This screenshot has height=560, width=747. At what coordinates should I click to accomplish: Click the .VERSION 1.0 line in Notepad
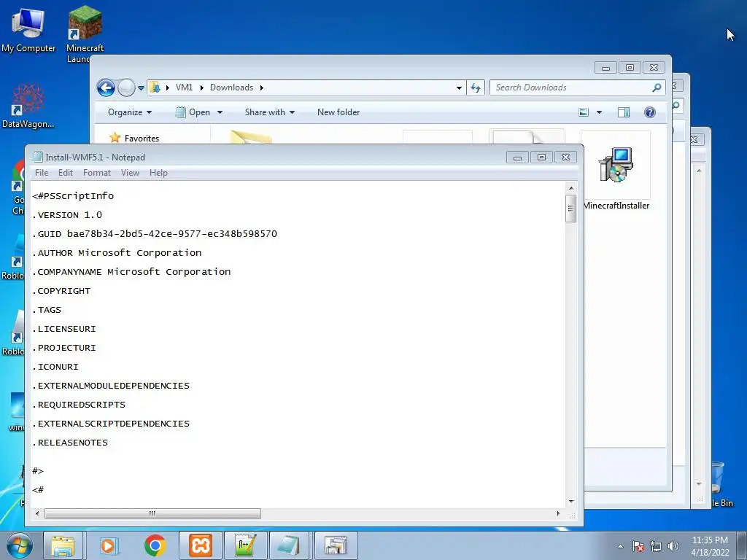[67, 215]
